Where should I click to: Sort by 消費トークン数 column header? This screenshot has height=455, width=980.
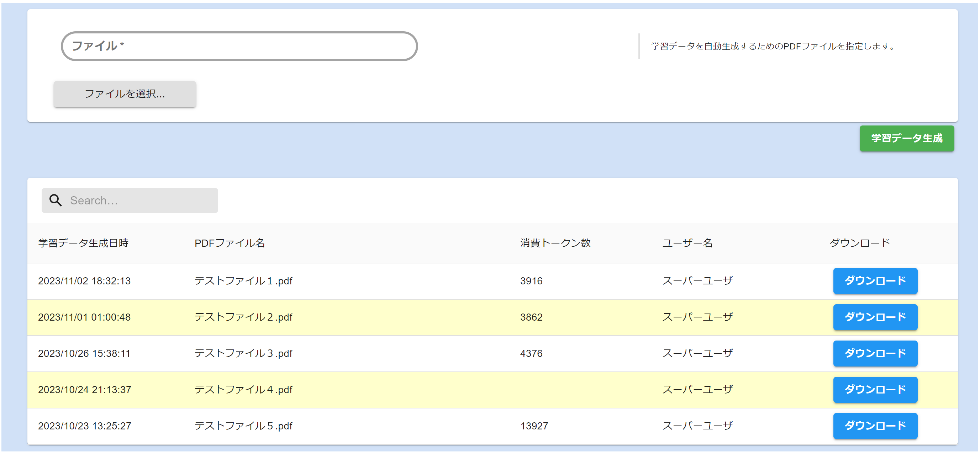pos(555,243)
